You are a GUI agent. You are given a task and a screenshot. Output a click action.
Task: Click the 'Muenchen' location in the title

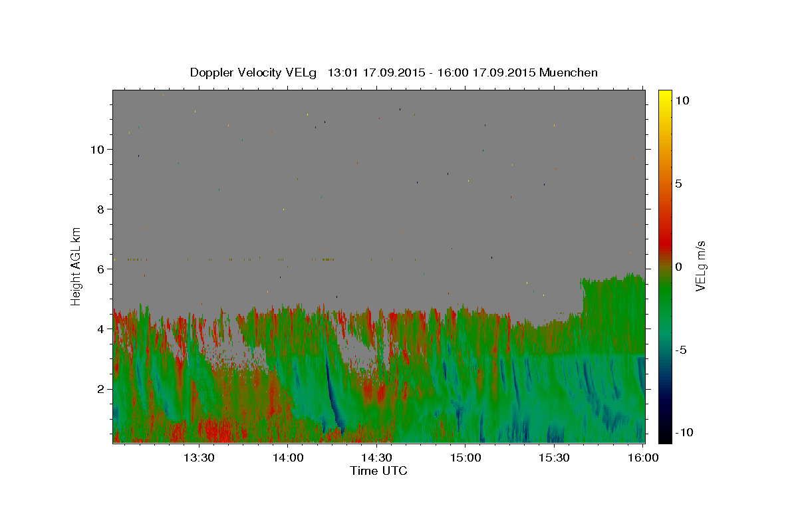(569, 72)
